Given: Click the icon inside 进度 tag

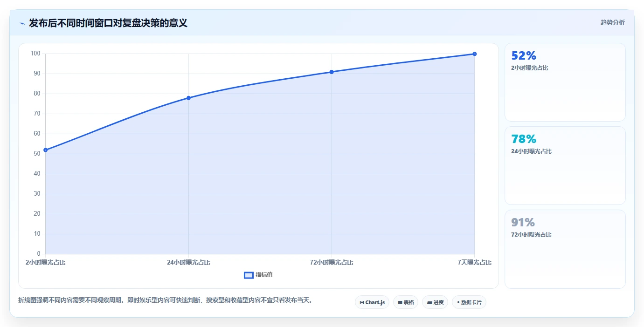Looking at the screenshot, I should click(x=429, y=303).
